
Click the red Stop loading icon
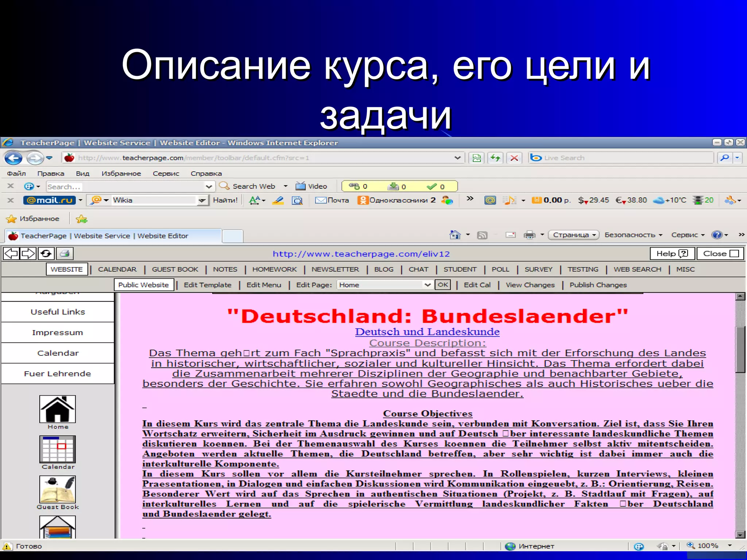(x=514, y=158)
